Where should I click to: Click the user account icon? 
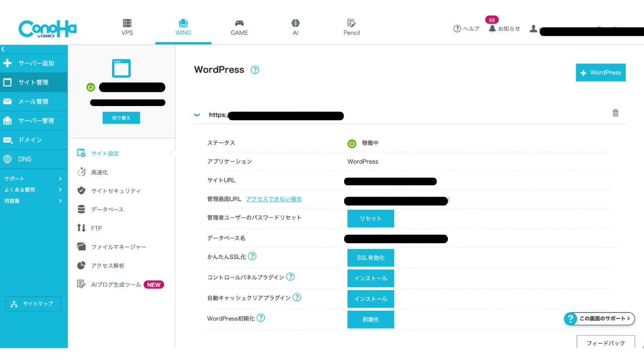click(533, 29)
